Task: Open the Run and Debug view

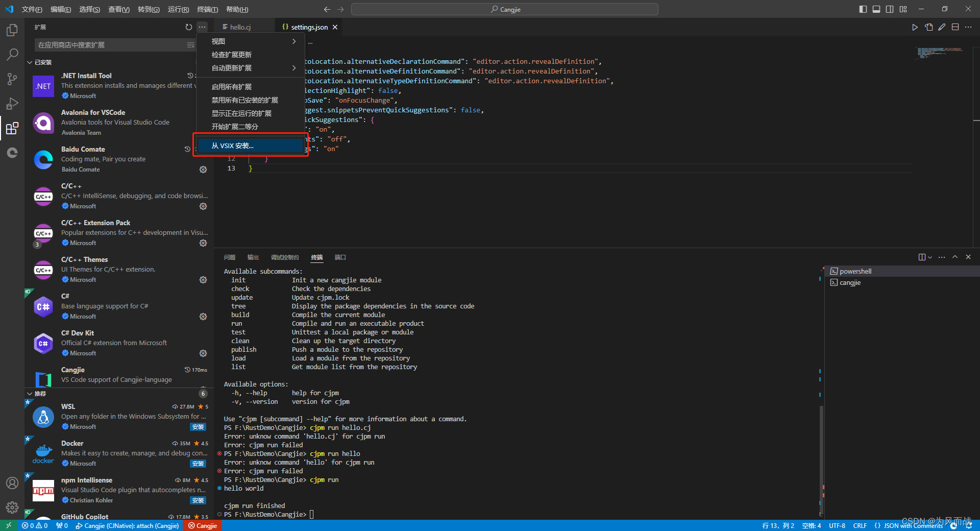Action: click(x=12, y=104)
